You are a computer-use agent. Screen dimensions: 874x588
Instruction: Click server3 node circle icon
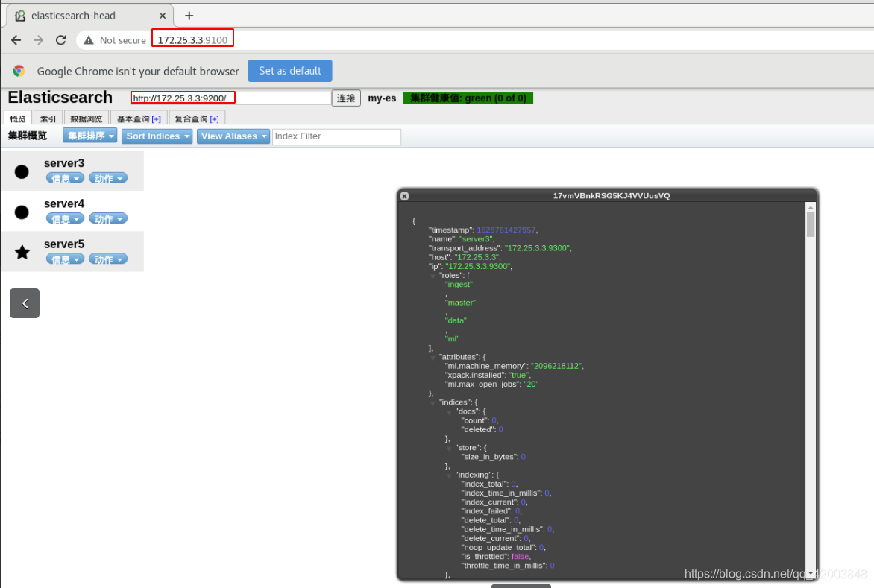(22, 171)
